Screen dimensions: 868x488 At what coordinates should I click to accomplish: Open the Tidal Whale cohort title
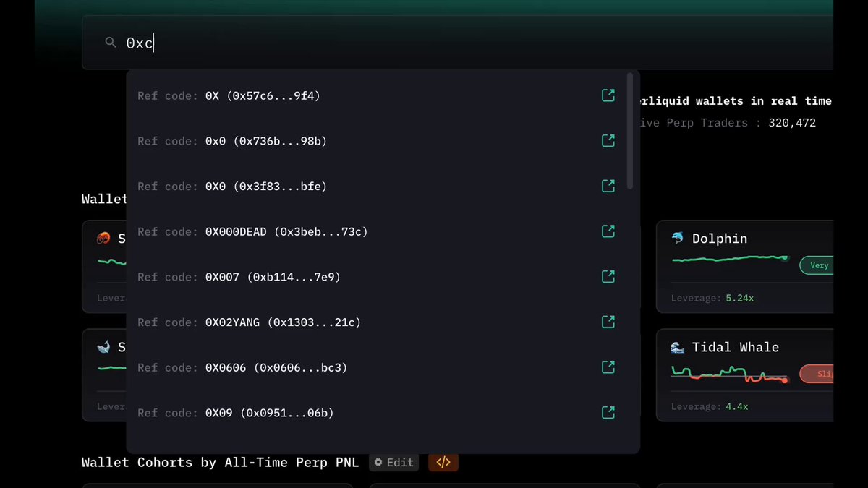[736, 347]
